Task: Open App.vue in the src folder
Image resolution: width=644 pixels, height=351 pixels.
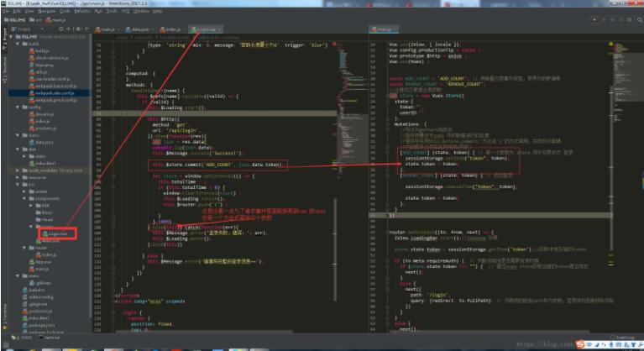Action: (40, 262)
